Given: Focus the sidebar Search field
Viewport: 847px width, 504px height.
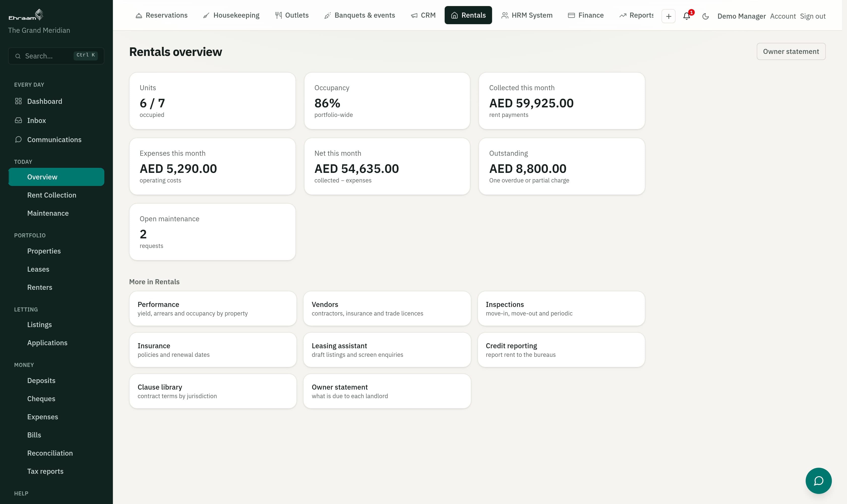Looking at the screenshot, I should tap(56, 56).
